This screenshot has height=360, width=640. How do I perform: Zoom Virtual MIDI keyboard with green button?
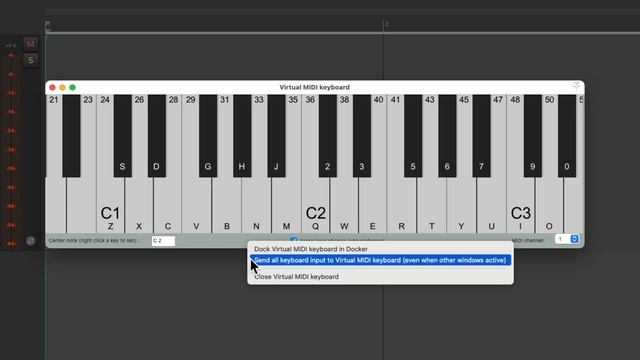pyautogui.click(x=73, y=87)
